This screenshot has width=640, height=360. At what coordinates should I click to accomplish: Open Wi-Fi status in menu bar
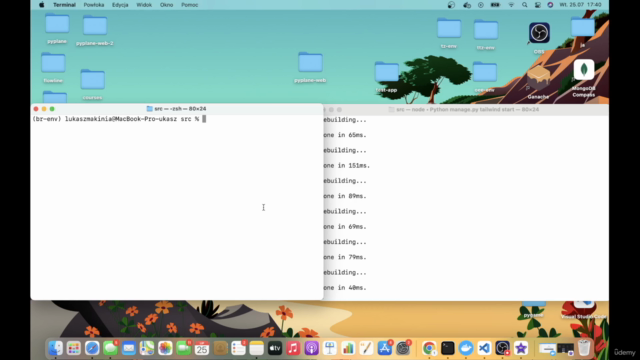coord(511,5)
